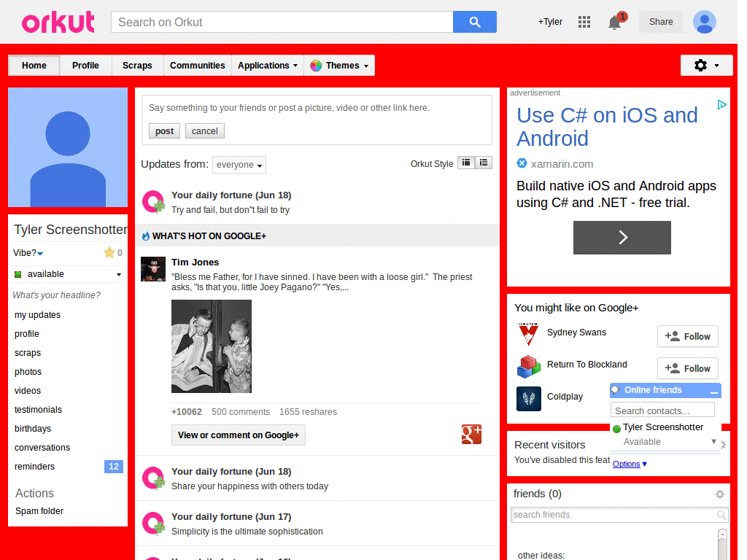Click the Search contacts field
This screenshot has height=560, width=747.
coord(662,411)
